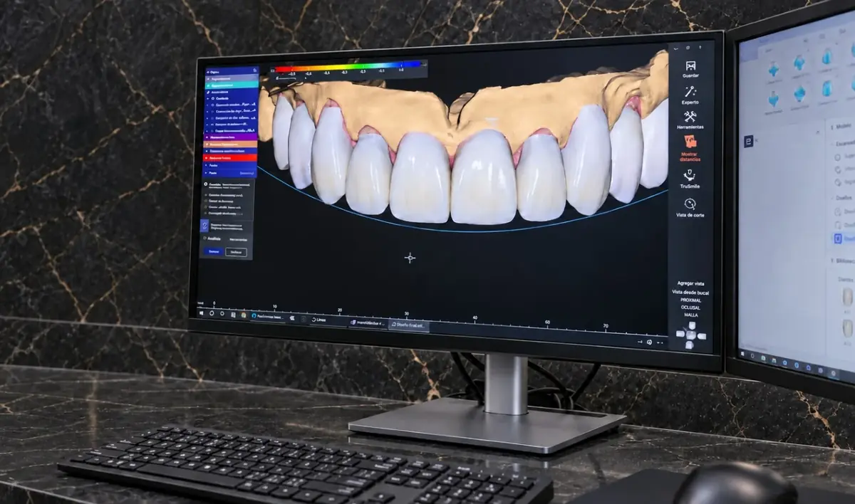Choose the MALLA view option

pyautogui.click(x=690, y=315)
